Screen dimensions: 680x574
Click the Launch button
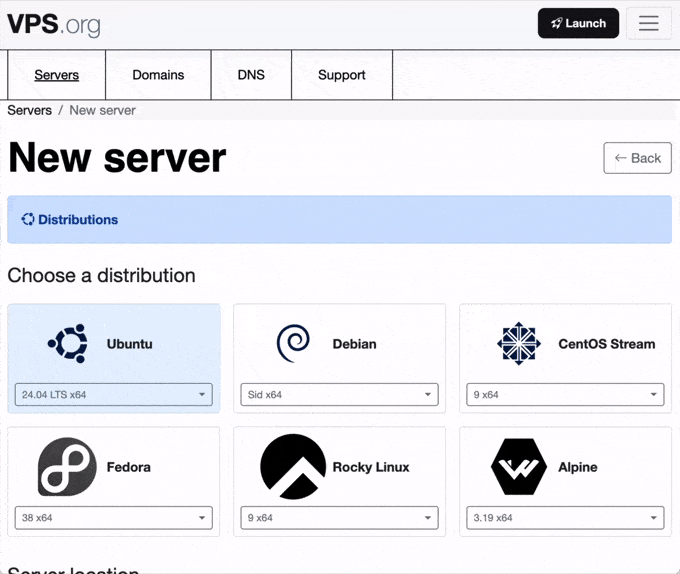578,23
